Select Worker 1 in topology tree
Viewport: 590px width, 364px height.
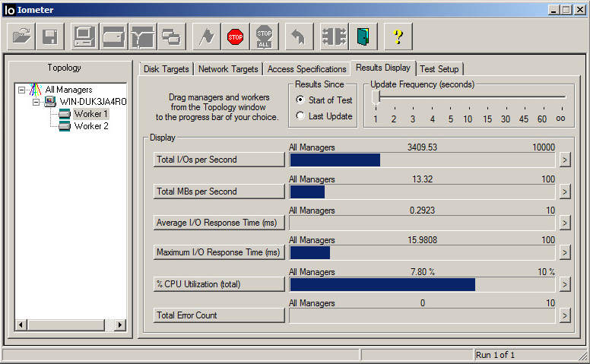[x=90, y=113]
